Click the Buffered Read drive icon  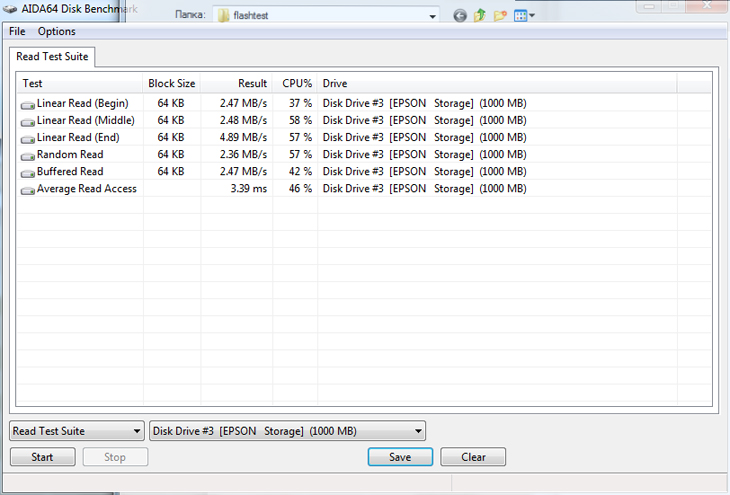(27, 173)
